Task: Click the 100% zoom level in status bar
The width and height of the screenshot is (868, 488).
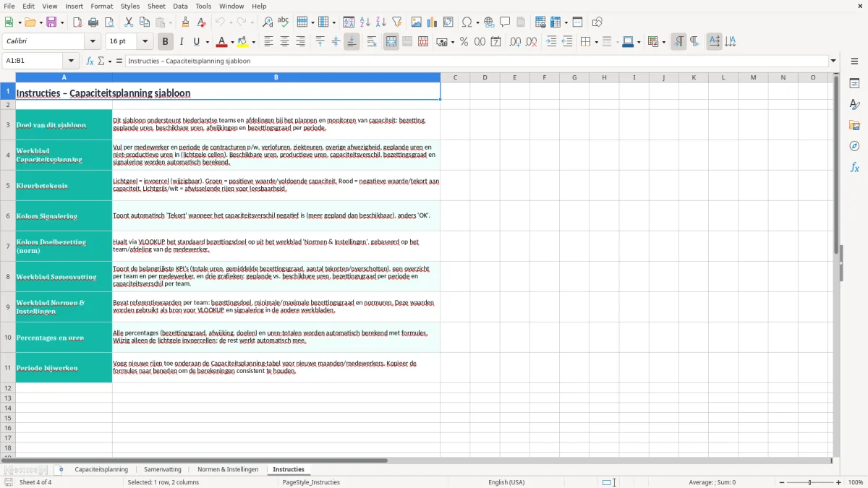Action: (856, 482)
